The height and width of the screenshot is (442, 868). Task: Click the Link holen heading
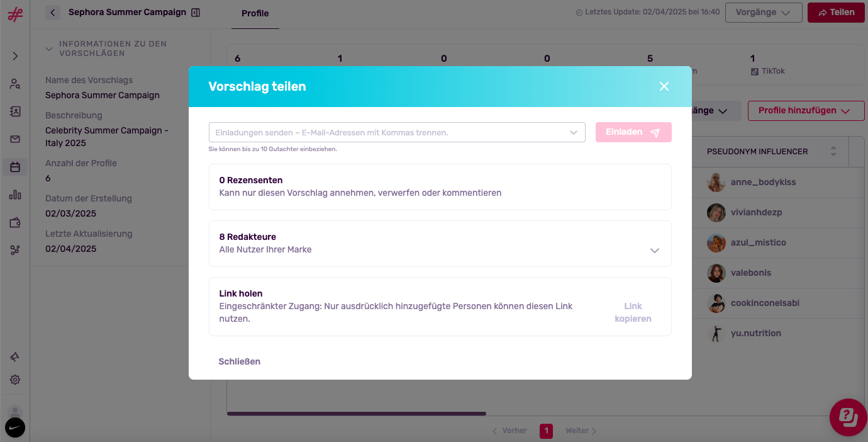(x=241, y=293)
